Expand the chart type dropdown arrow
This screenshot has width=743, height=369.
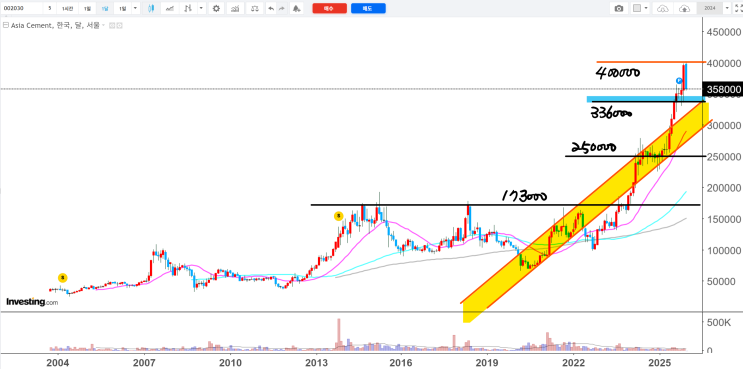pos(202,8)
